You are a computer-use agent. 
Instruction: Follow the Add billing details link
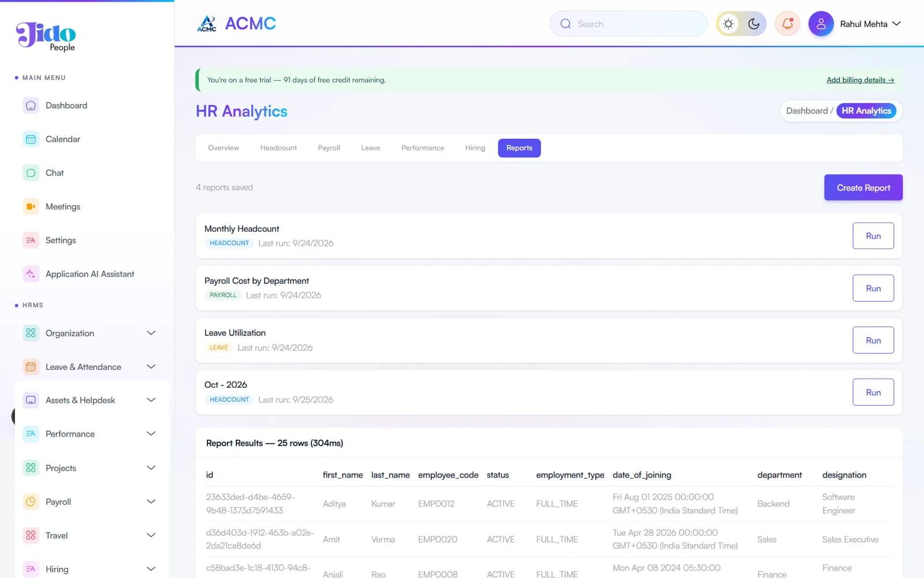tap(860, 80)
